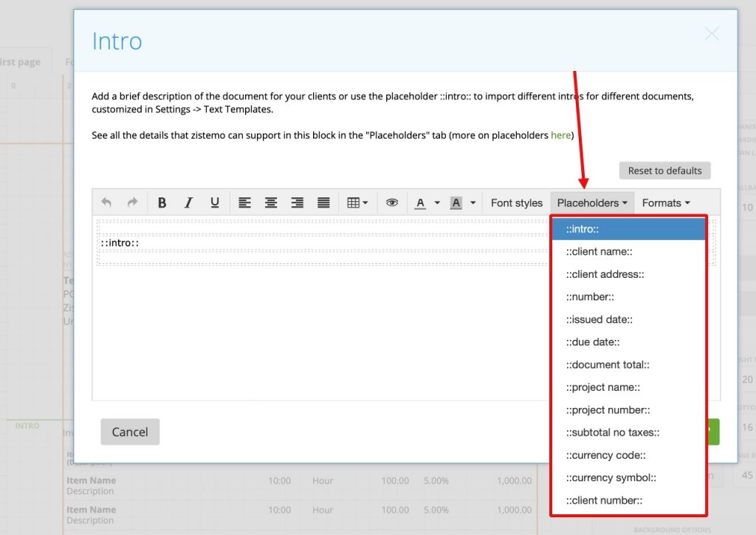Apply Italic formatting to the text
This screenshot has width=756, height=535.
[x=188, y=202]
